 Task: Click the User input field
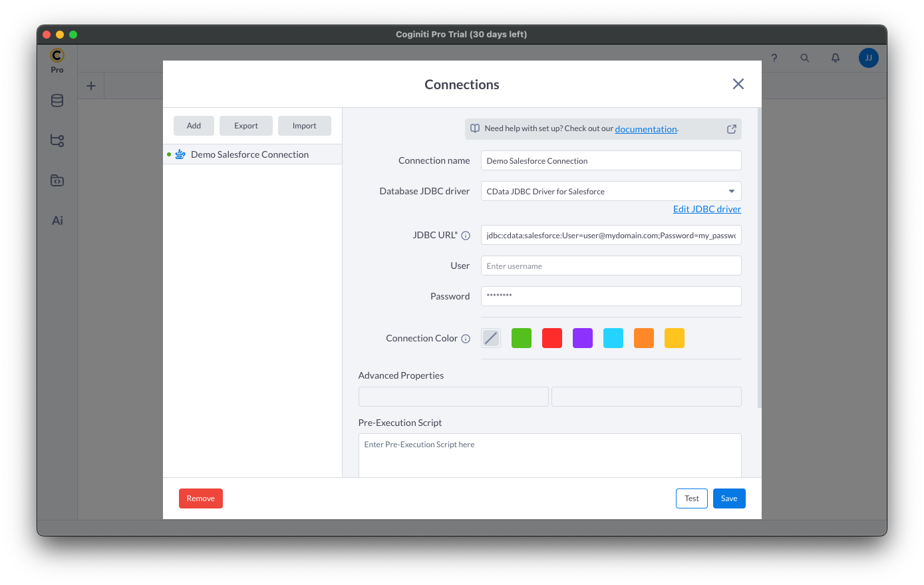coord(610,266)
